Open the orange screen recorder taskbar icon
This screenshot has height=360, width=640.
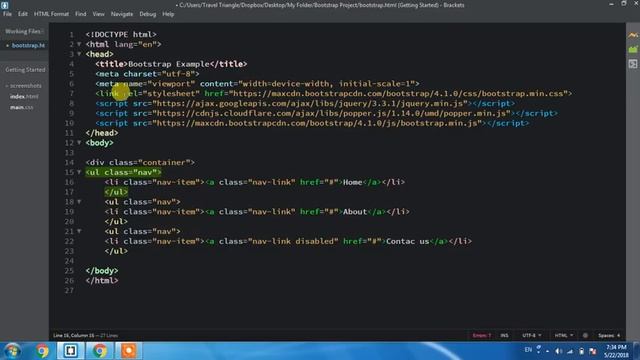[129, 351]
